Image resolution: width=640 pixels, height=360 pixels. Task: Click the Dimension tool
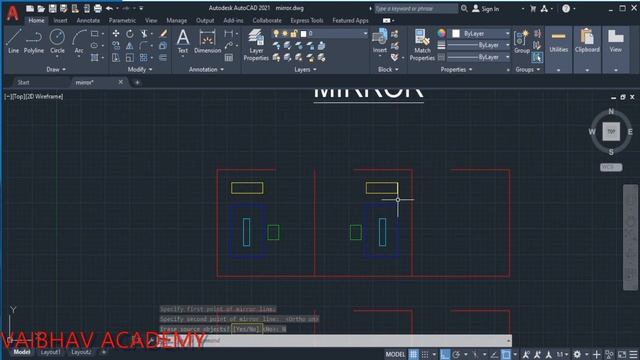(207, 42)
